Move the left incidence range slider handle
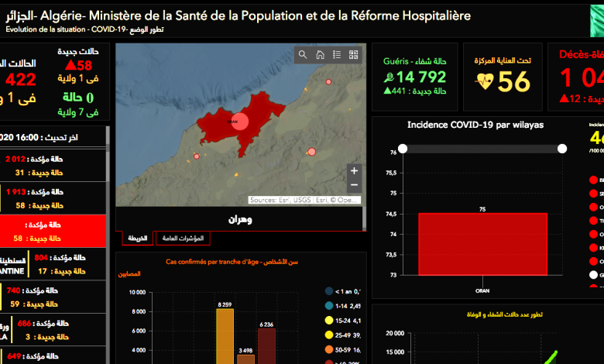The width and height of the screenshot is (604, 364). coord(403,149)
